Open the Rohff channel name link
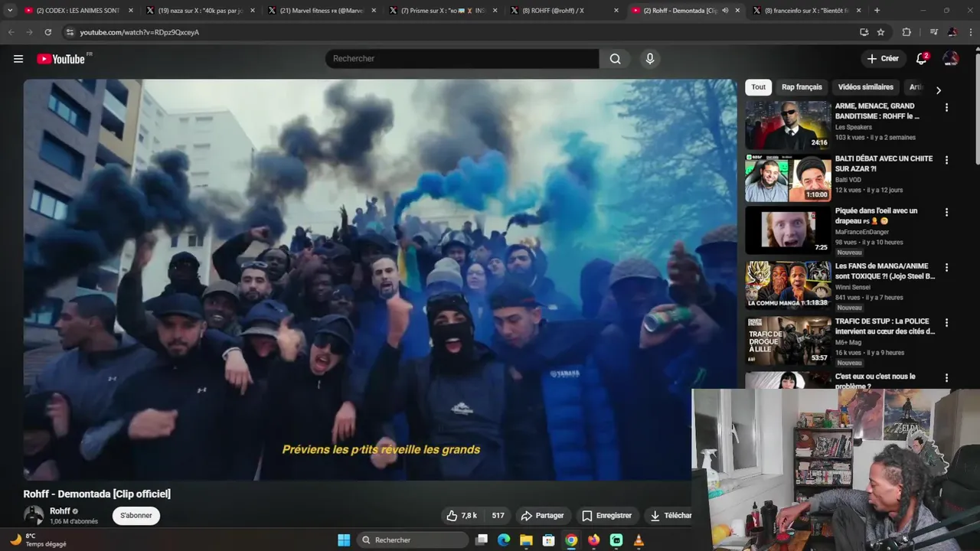The image size is (980, 551). coord(60,510)
